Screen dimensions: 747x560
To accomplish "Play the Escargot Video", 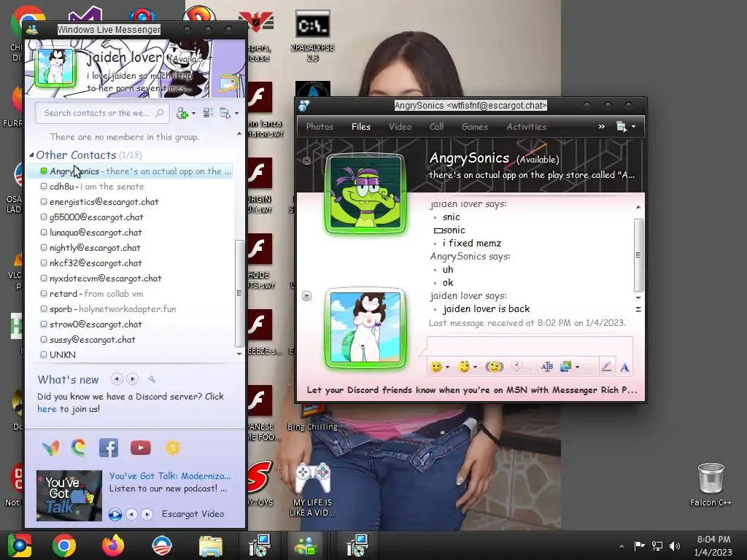I will tap(115, 514).
